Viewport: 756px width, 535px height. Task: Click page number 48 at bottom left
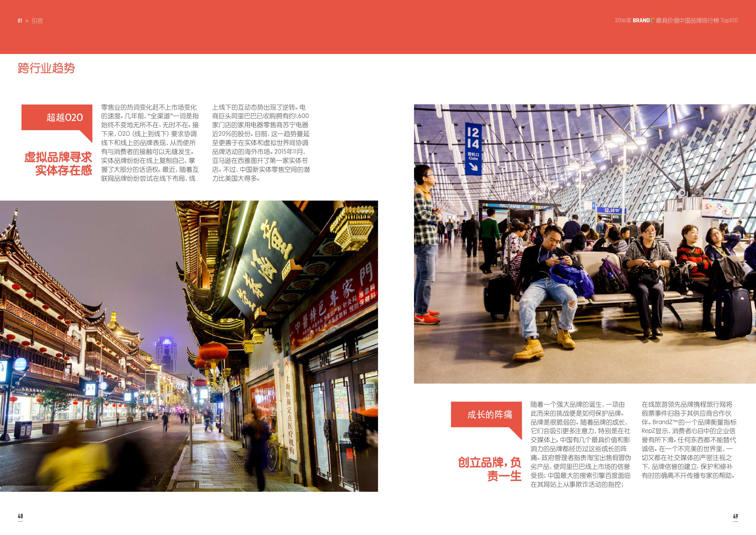tap(20, 516)
